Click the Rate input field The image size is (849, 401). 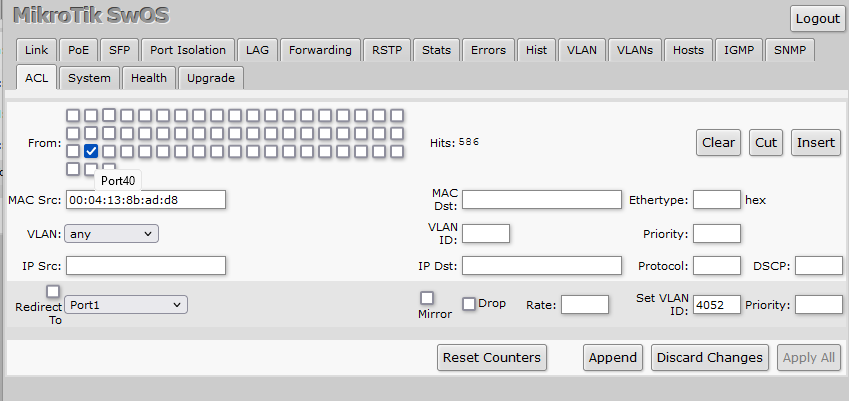pos(585,305)
